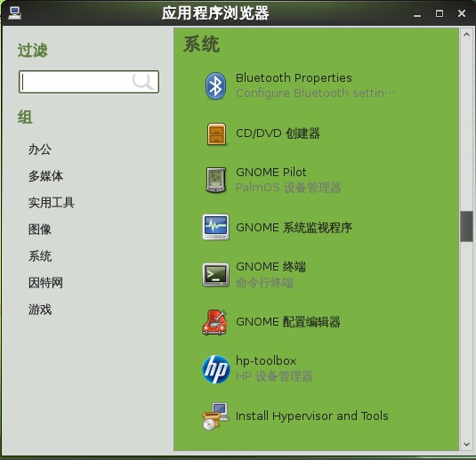Click the "PalmOS 设备管理器" description
This screenshot has width=476, height=460.
pos(288,188)
